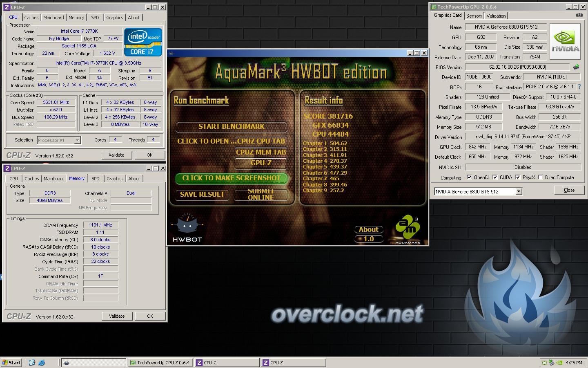The height and width of the screenshot is (368, 588).
Task: Close the top CPU-Z window with X
Action: pos(162,7)
